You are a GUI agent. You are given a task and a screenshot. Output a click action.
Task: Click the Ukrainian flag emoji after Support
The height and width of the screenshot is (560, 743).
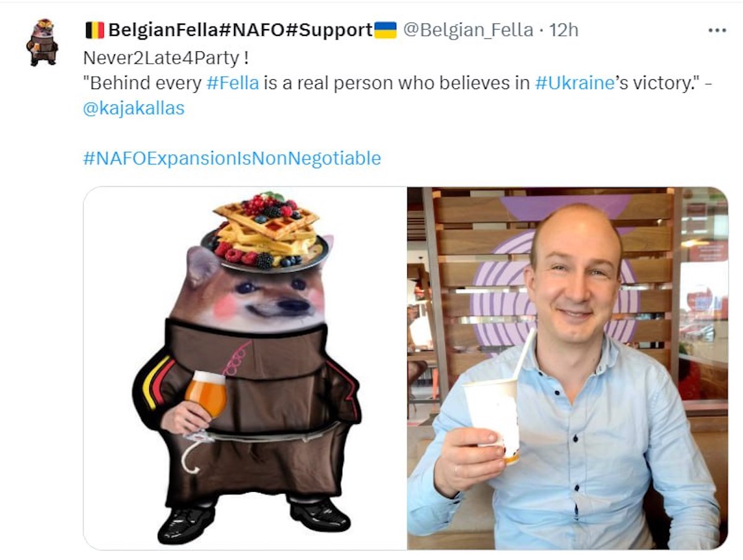click(386, 30)
